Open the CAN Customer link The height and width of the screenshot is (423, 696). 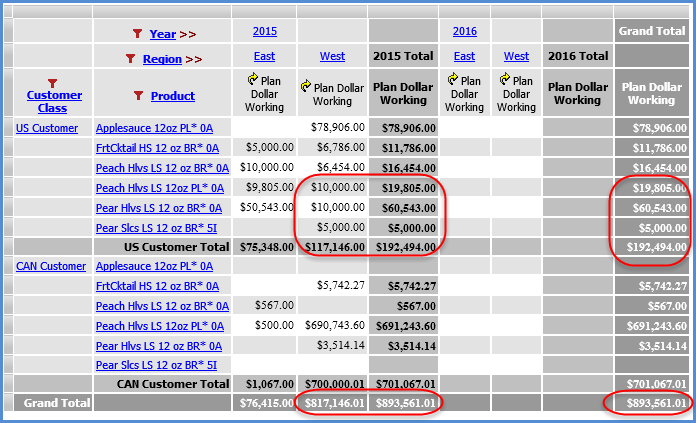49,266
